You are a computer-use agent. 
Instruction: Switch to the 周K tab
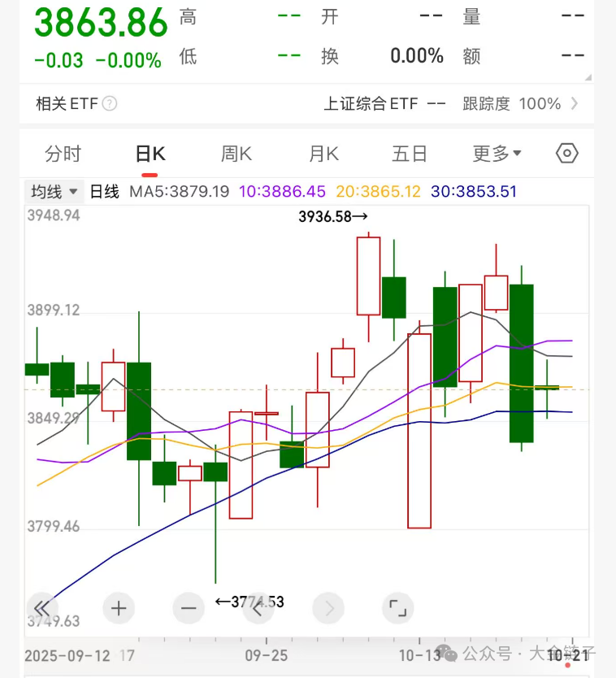pyautogui.click(x=236, y=154)
